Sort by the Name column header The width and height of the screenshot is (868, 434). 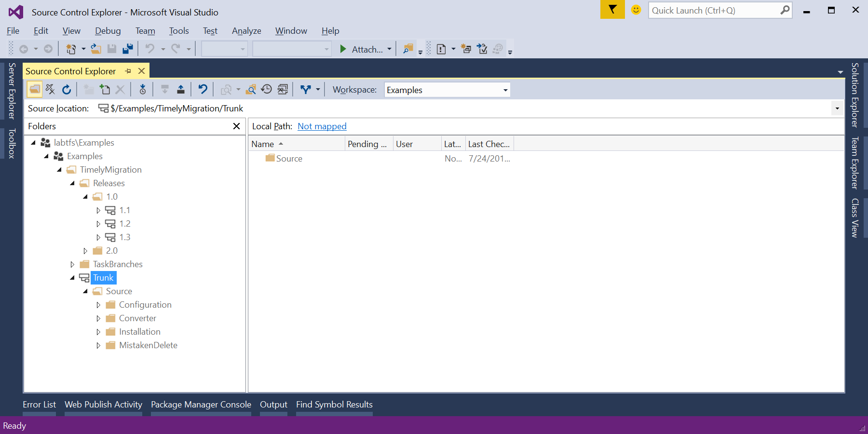(297, 144)
